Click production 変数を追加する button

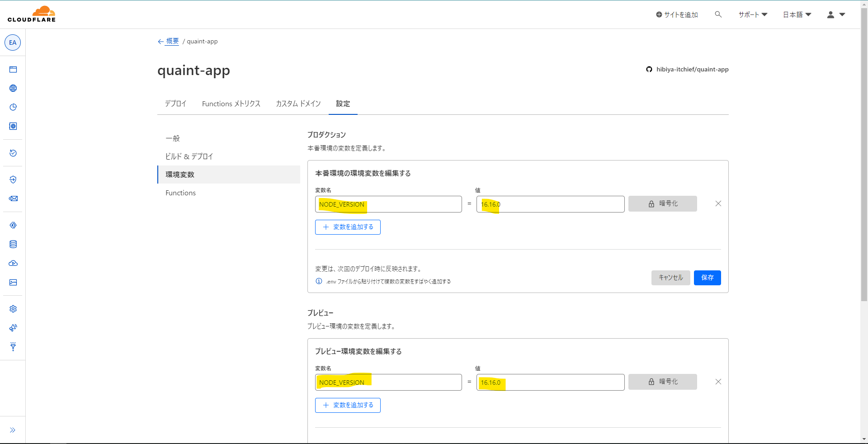coord(348,227)
